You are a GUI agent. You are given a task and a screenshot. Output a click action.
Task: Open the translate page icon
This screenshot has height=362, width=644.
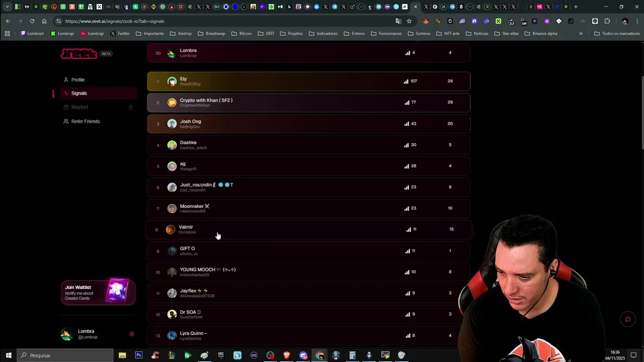398,21
